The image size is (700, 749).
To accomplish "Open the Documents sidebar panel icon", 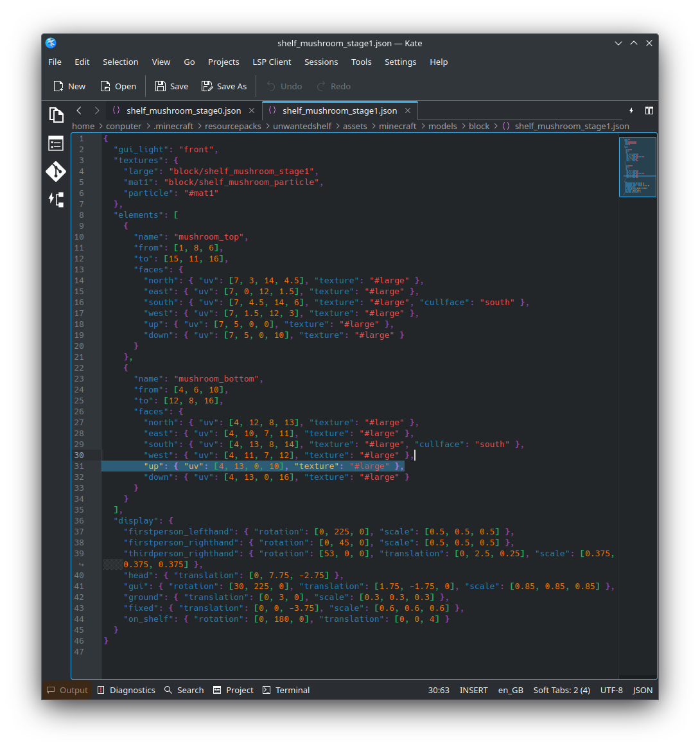I will click(x=56, y=115).
